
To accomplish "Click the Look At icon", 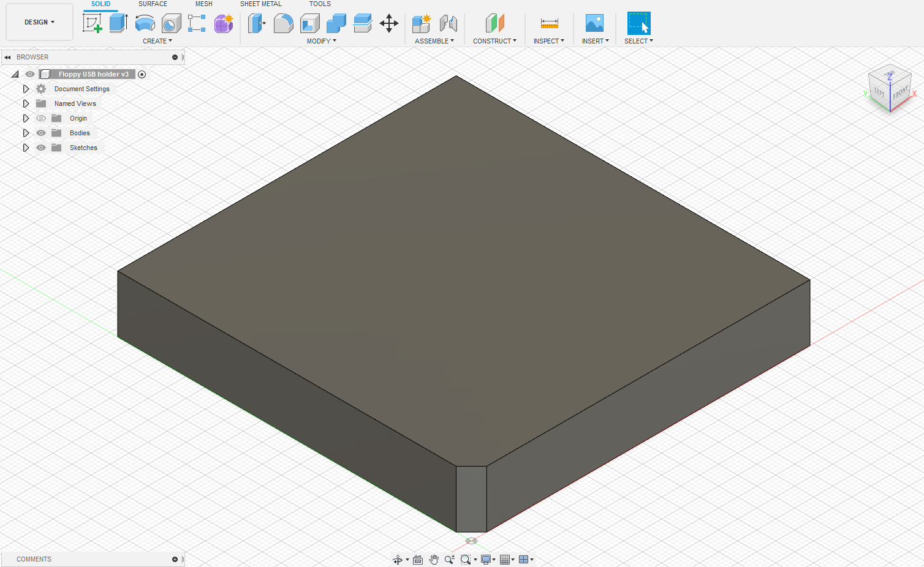I will click(x=418, y=560).
